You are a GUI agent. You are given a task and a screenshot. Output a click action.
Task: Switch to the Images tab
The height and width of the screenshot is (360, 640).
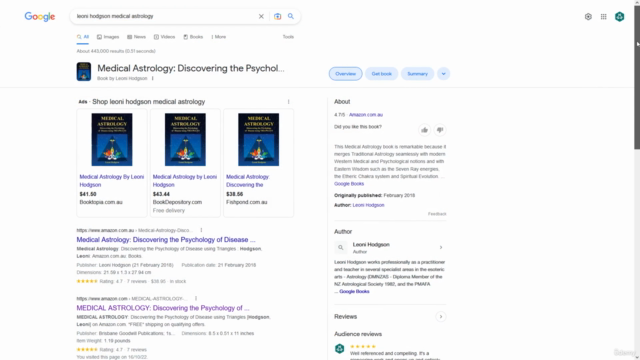point(108,37)
